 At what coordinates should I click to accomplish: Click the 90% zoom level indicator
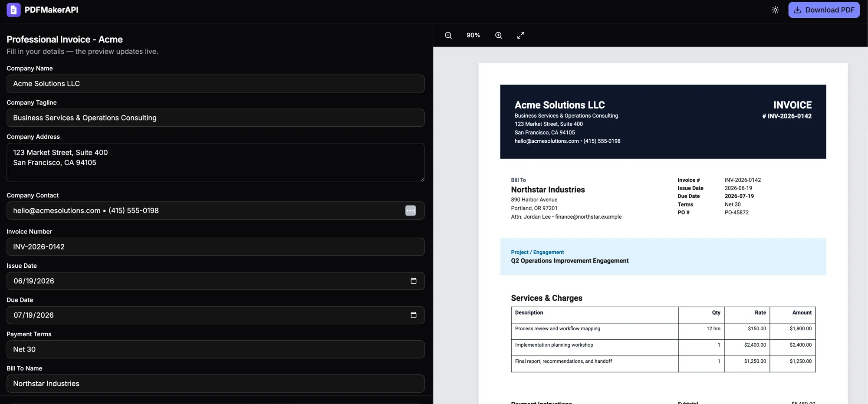(473, 35)
